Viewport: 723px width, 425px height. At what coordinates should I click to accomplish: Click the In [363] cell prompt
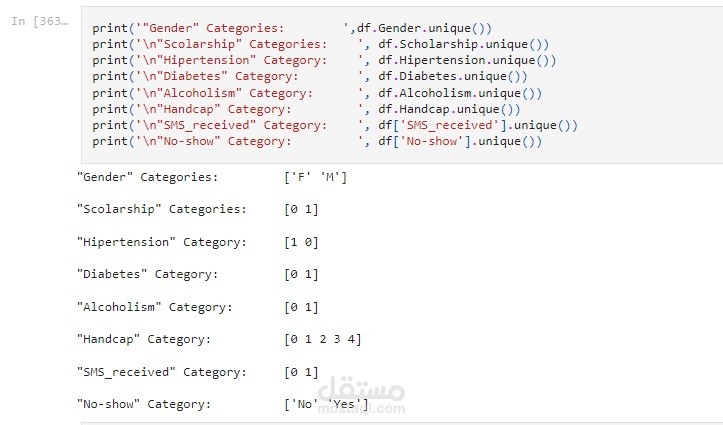(40, 21)
